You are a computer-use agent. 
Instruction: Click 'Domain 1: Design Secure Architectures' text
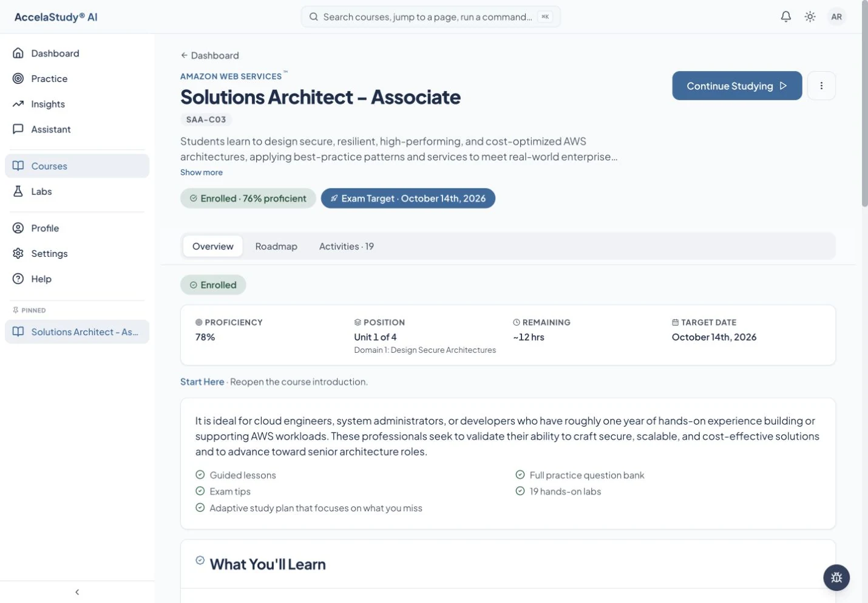425,350
